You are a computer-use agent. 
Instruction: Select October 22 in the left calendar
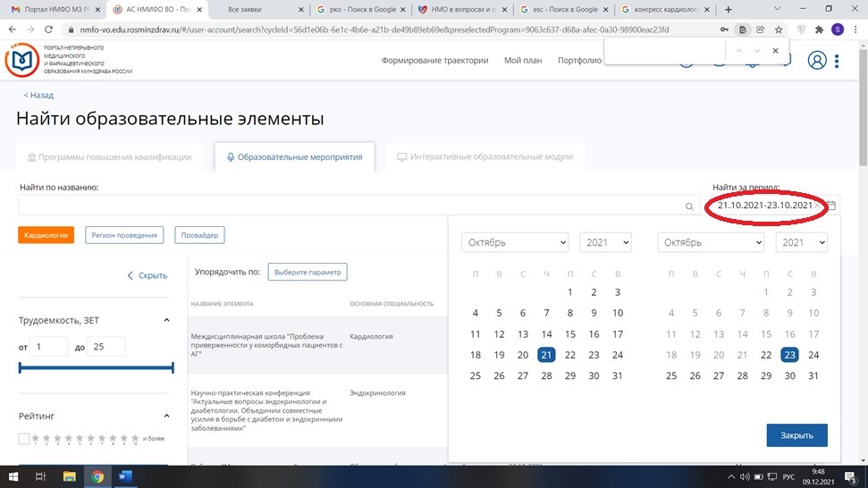tap(570, 355)
